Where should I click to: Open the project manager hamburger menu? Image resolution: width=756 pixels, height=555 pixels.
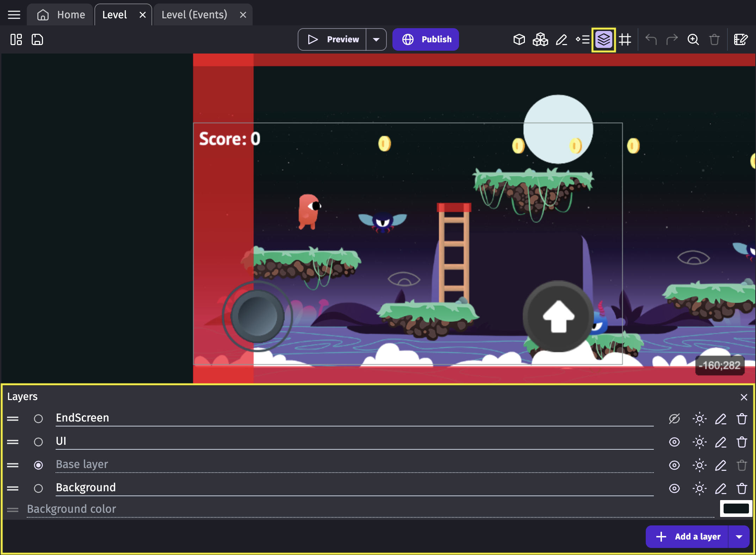(14, 15)
